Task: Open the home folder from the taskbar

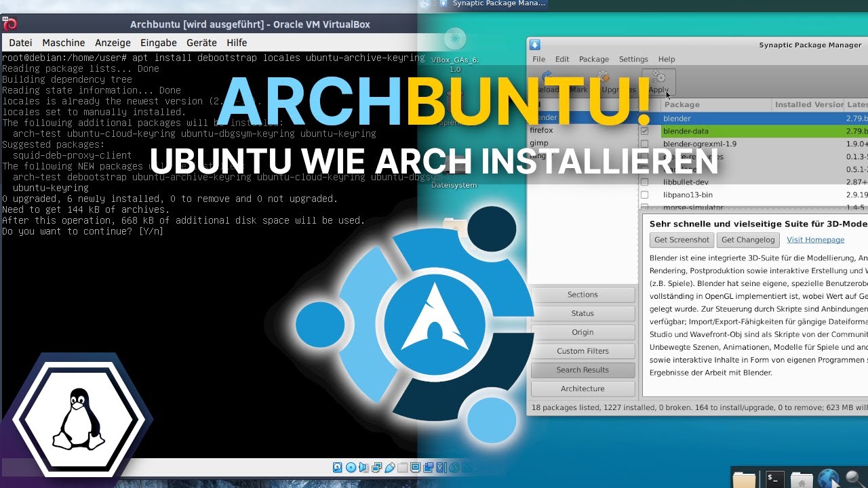Action: coord(802,479)
